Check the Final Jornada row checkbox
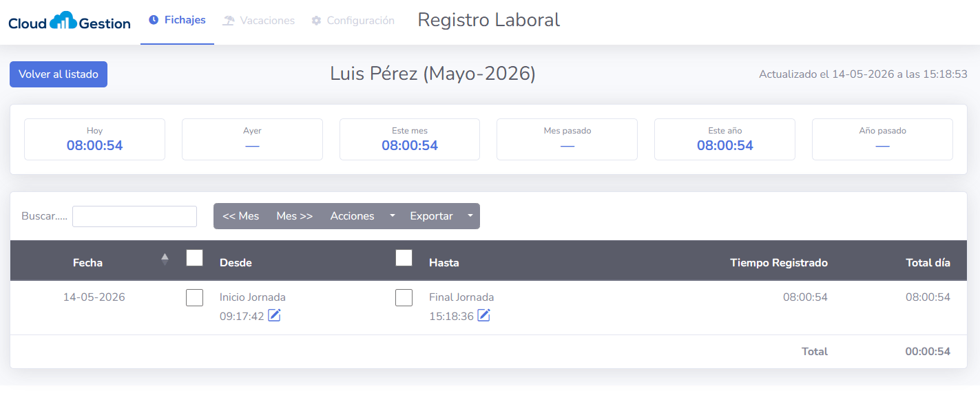This screenshot has height=404, width=980. click(404, 297)
